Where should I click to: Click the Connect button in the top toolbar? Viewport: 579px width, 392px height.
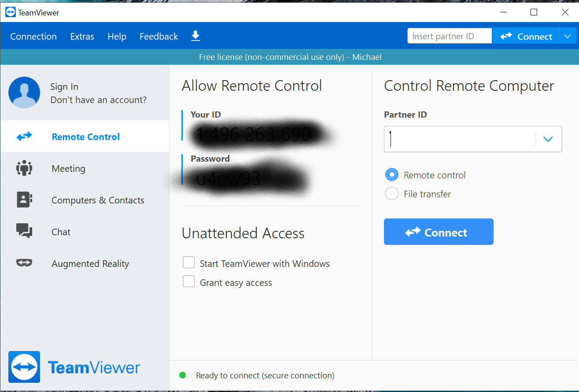tap(525, 36)
